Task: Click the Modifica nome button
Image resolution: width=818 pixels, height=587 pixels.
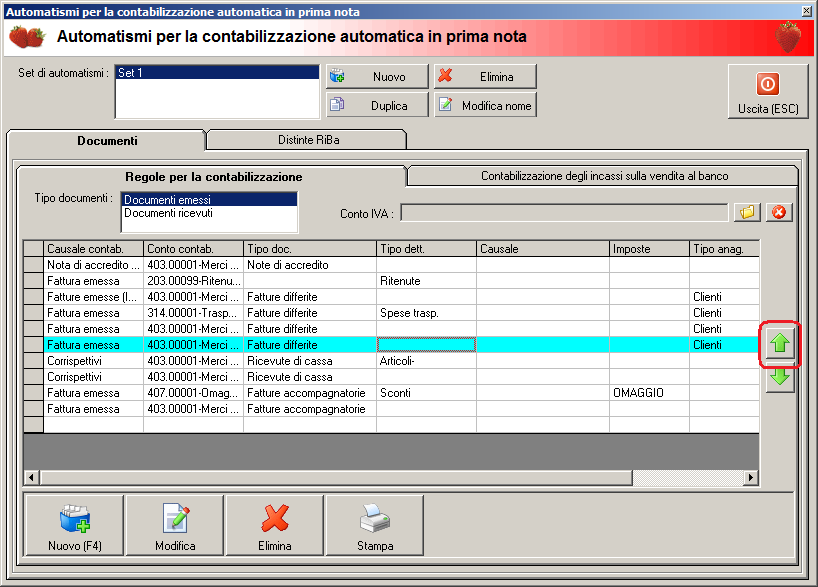Action: coord(485,105)
